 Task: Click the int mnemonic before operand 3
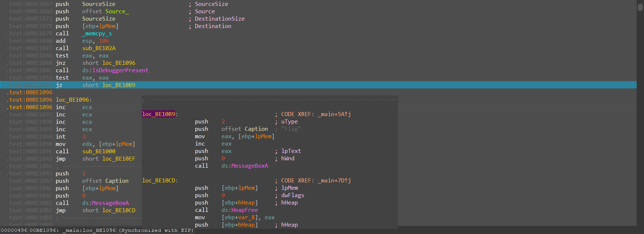pyautogui.click(x=60, y=137)
